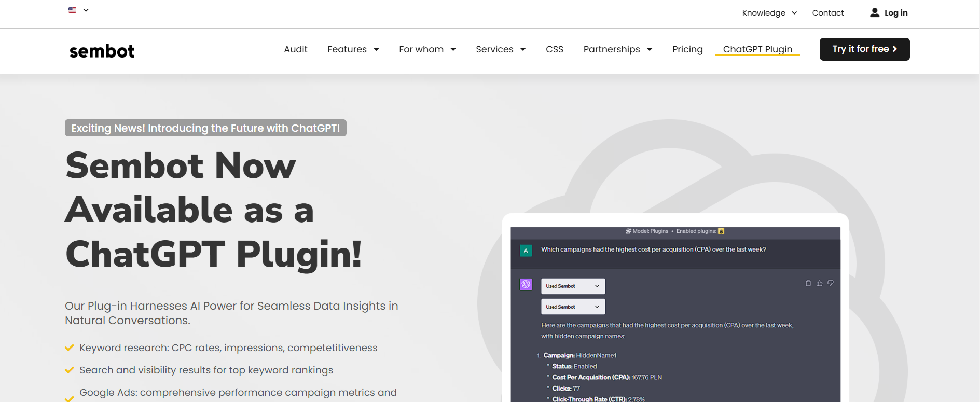Expand the For whom dropdown arrow

tap(453, 49)
